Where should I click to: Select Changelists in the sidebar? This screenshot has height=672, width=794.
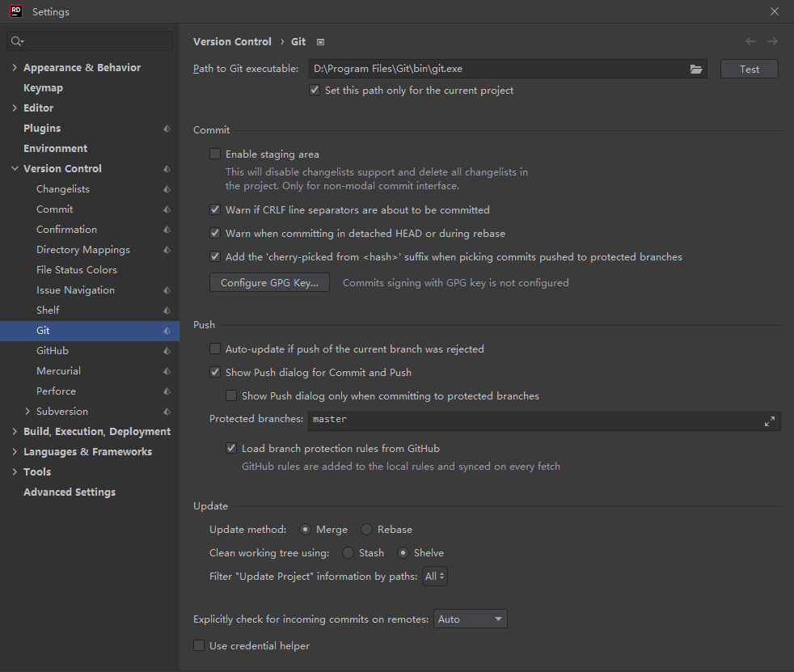pyautogui.click(x=62, y=188)
